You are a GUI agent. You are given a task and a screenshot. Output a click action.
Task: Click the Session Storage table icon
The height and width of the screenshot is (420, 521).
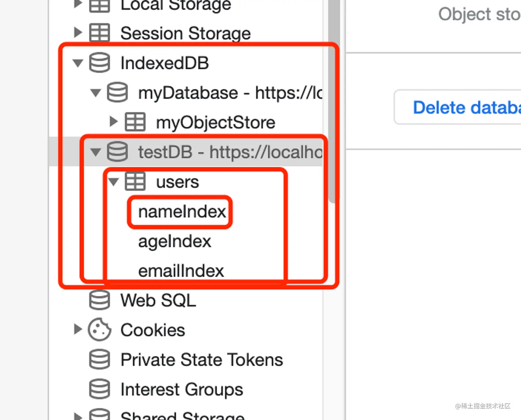click(100, 33)
